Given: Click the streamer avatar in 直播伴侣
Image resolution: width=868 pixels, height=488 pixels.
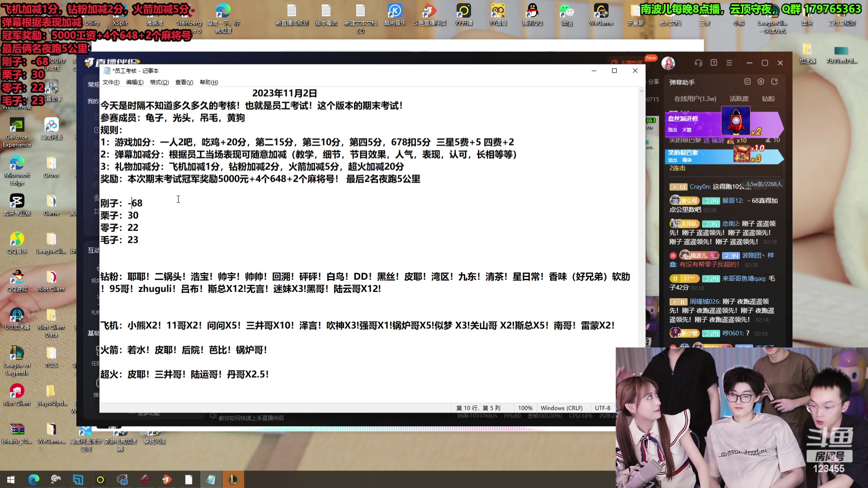Looking at the screenshot, I should point(668,63).
